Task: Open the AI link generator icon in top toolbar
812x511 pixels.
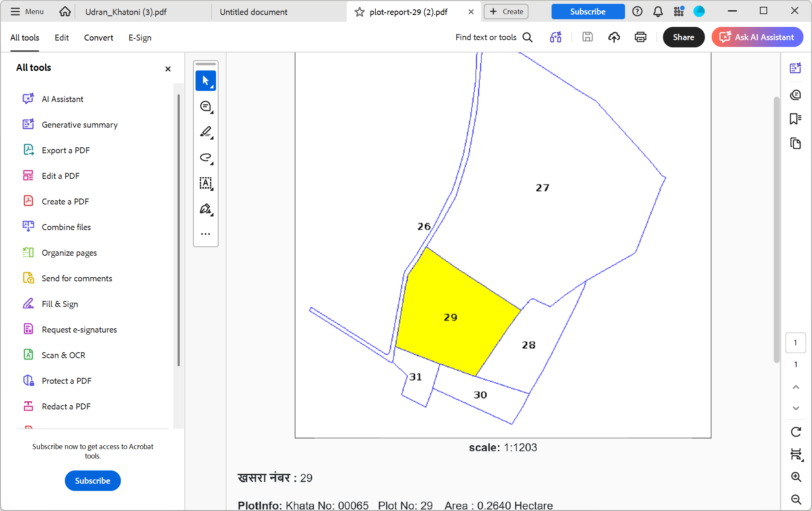Action: (555, 37)
